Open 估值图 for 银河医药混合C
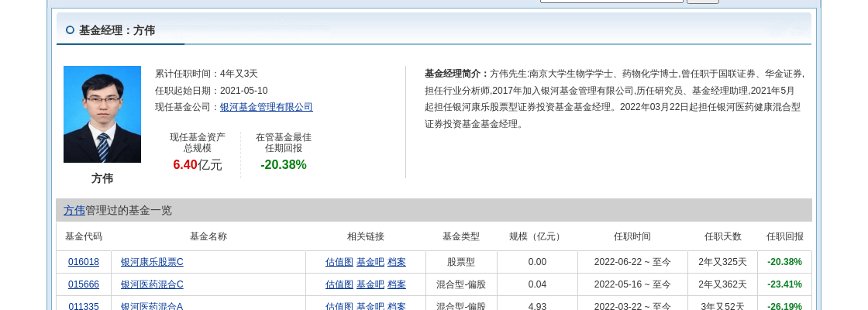Viewport: 868px width, 310px height. pos(339,284)
